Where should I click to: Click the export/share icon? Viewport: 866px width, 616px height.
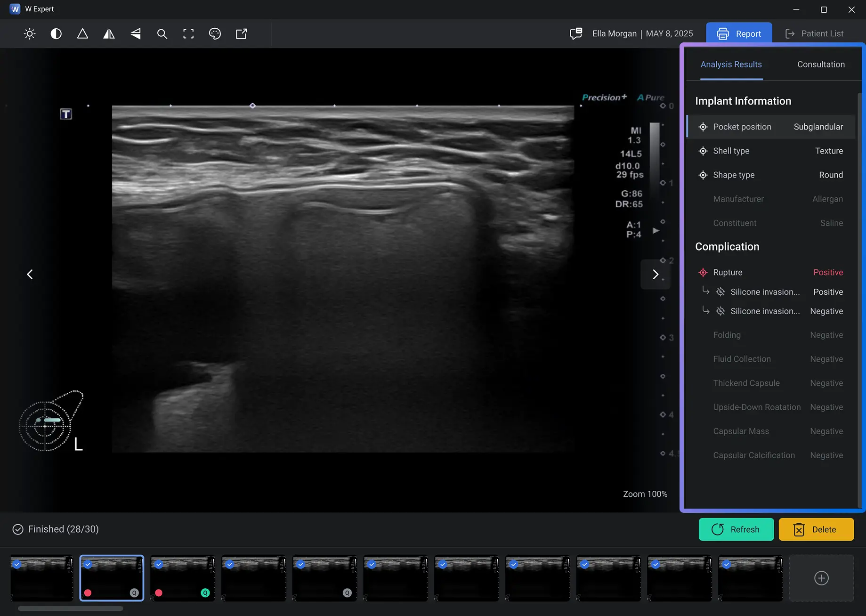(241, 33)
